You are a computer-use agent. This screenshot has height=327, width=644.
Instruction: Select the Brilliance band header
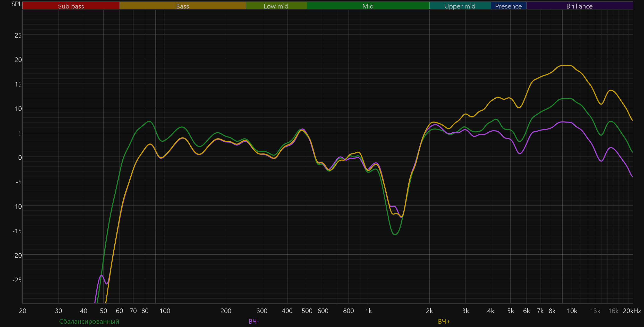(579, 6)
